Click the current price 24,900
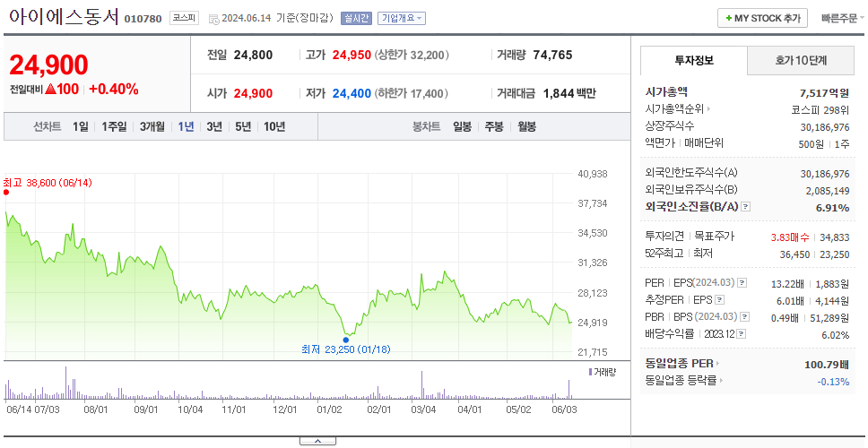The image size is (868, 448). (48, 65)
